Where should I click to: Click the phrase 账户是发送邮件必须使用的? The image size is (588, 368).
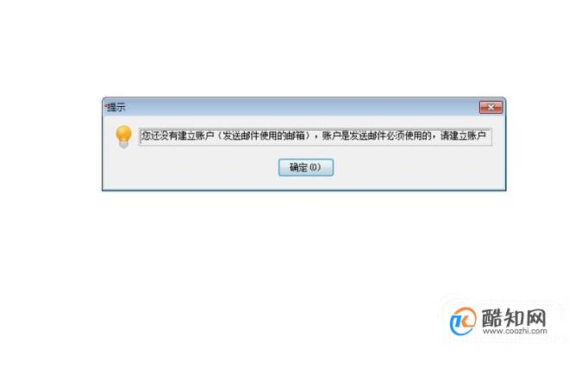pyautogui.click(x=377, y=135)
